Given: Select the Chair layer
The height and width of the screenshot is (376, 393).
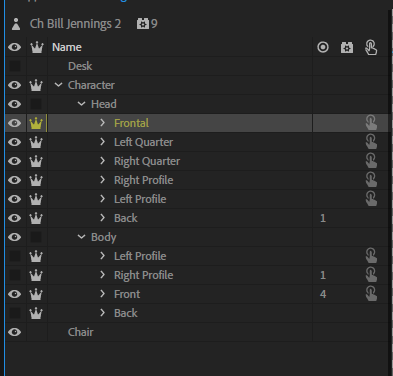Looking at the screenshot, I should (81, 332).
